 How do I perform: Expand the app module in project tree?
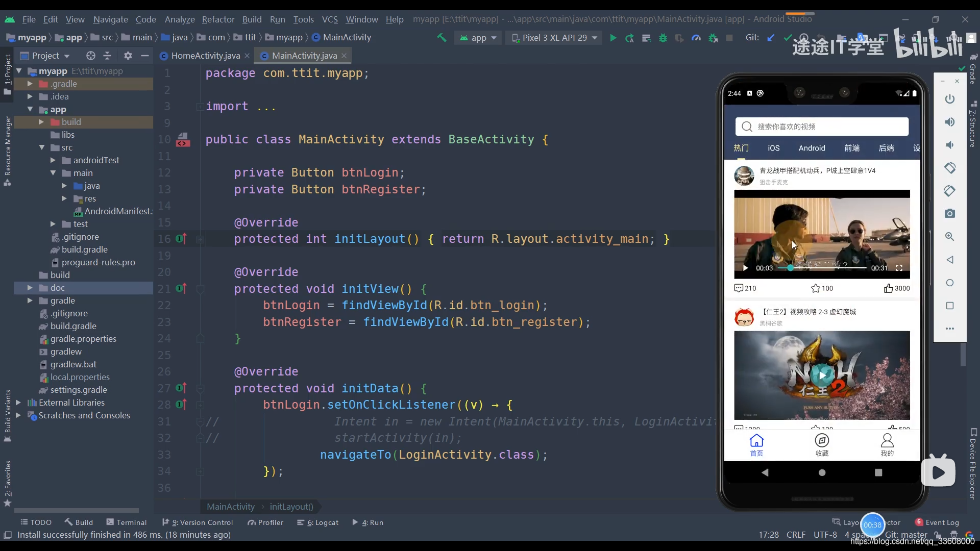click(x=30, y=109)
